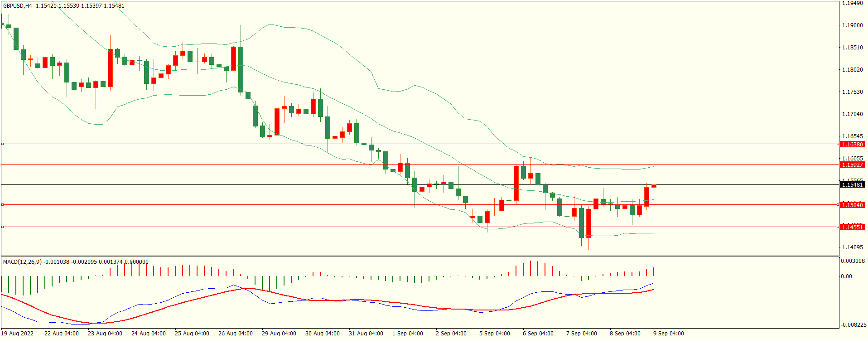Viewport: 868px width, 339px height.
Task: Click the 1 Sep 04:00 time label
Action: [x=408, y=334]
